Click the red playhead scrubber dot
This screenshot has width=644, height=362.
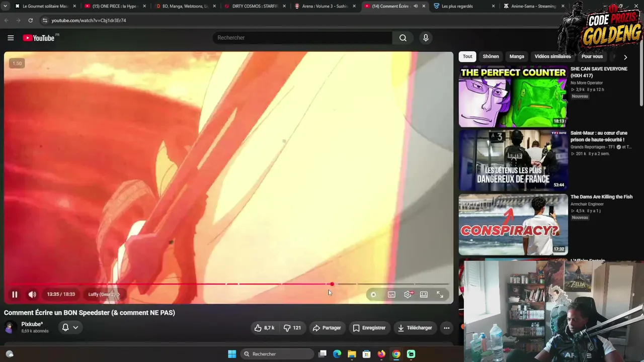332,284
